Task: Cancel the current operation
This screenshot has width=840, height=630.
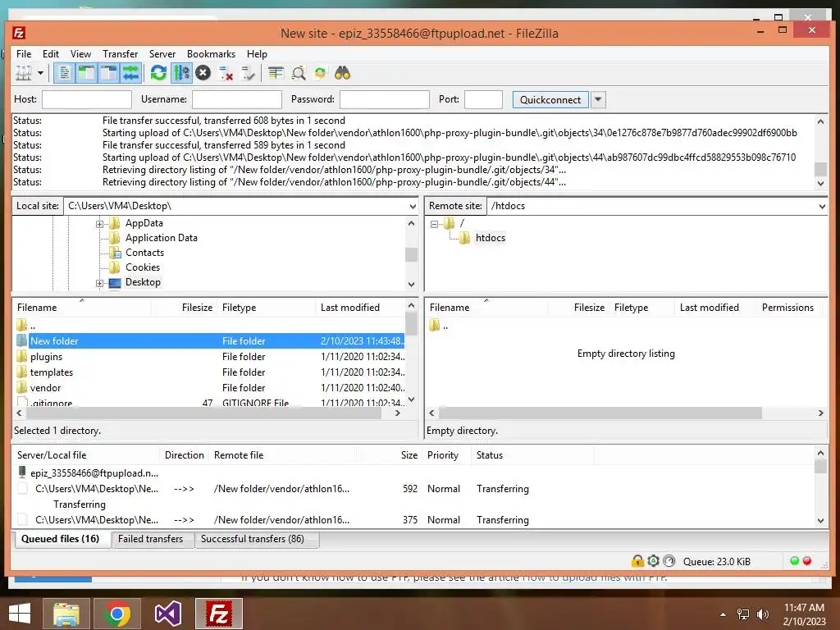Action: point(203,73)
